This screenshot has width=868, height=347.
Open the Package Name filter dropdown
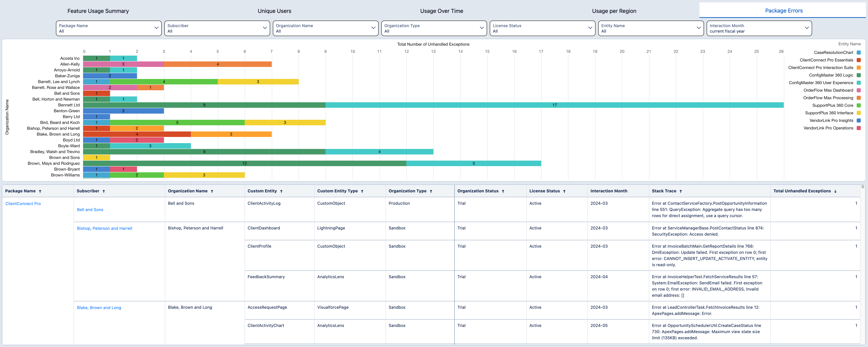pyautogui.click(x=108, y=28)
